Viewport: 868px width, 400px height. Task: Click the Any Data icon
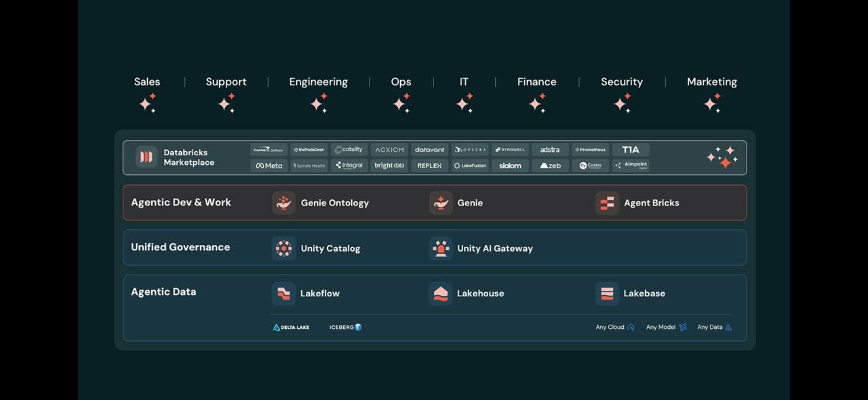coord(728,327)
